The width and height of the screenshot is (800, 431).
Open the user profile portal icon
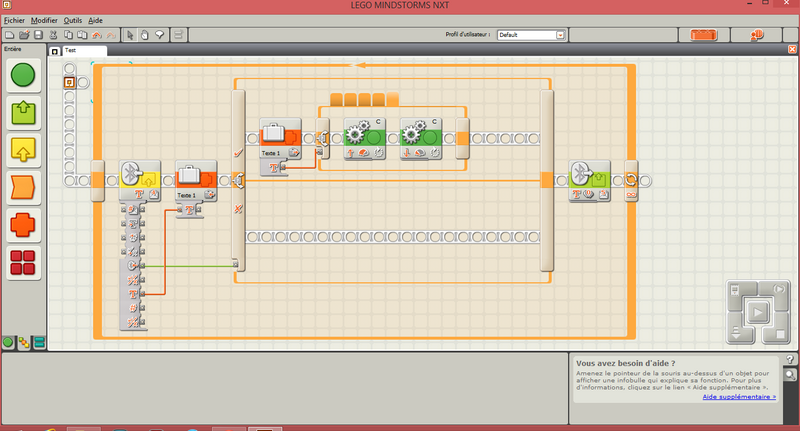click(757, 35)
